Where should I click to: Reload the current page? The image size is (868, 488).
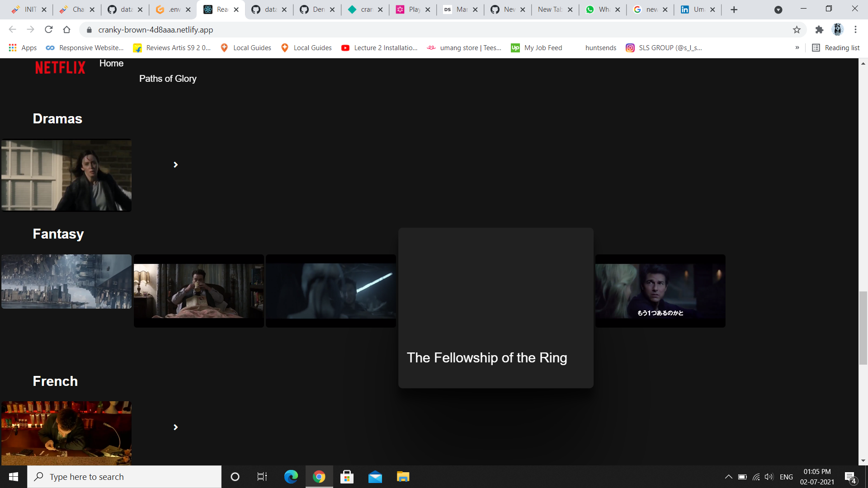49,29
